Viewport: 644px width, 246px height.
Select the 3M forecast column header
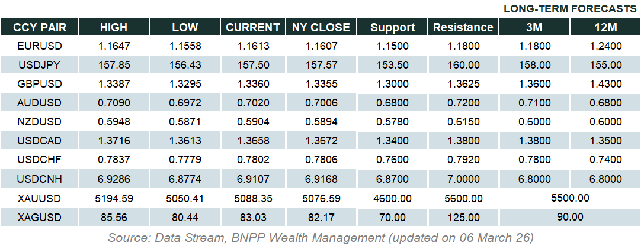pos(534,27)
